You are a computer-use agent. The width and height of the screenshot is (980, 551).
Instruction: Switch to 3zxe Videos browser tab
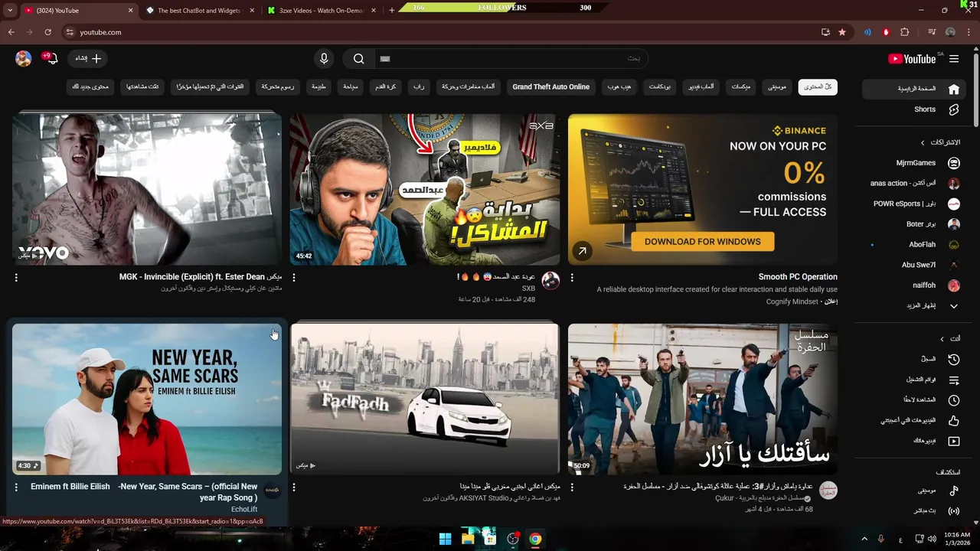(322, 11)
